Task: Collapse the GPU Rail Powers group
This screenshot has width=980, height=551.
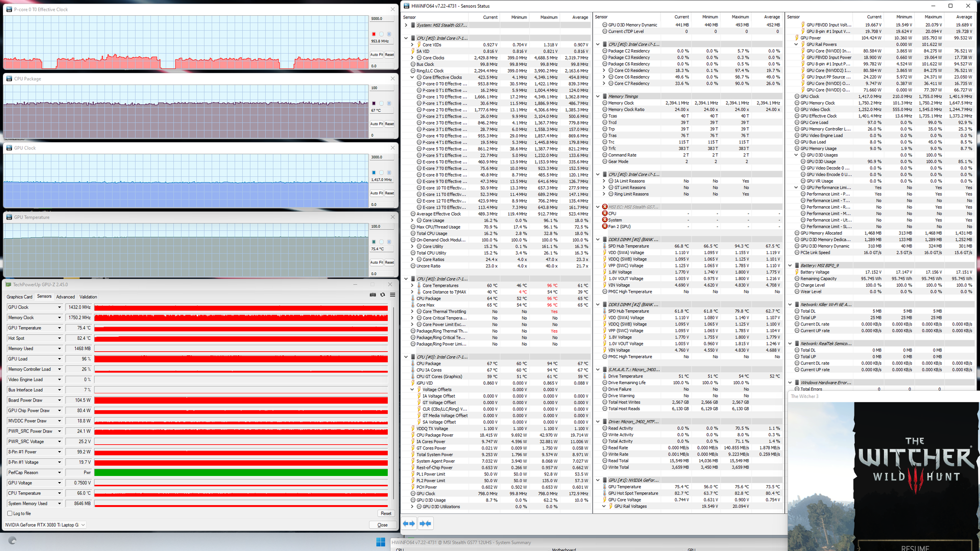Action: click(x=796, y=44)
